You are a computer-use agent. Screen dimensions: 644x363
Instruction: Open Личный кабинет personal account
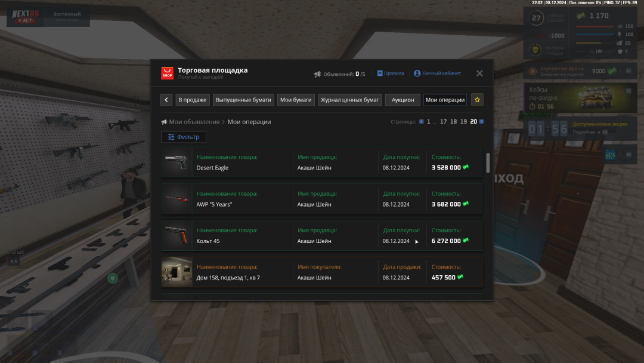pos(437,73)
